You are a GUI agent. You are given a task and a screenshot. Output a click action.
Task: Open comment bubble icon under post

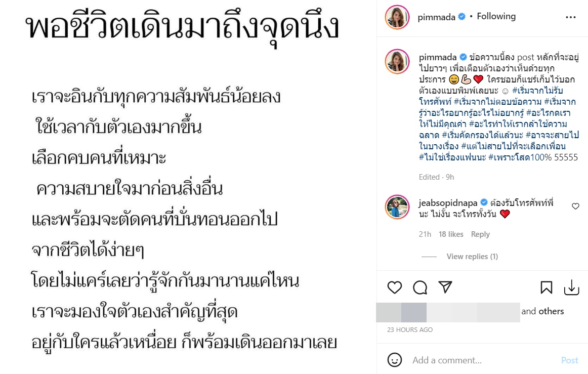420,288
